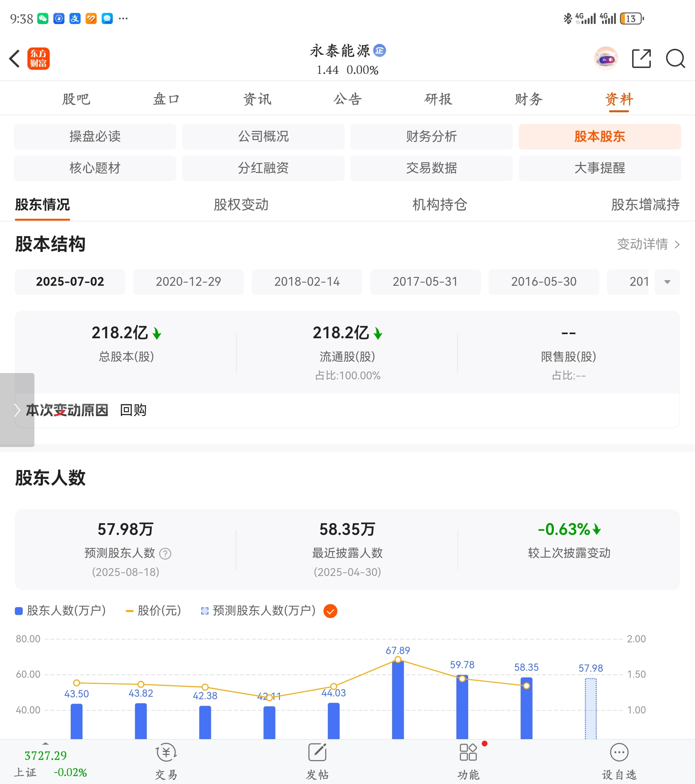Tap the 43.50 bar in chart

coord(77,721)
